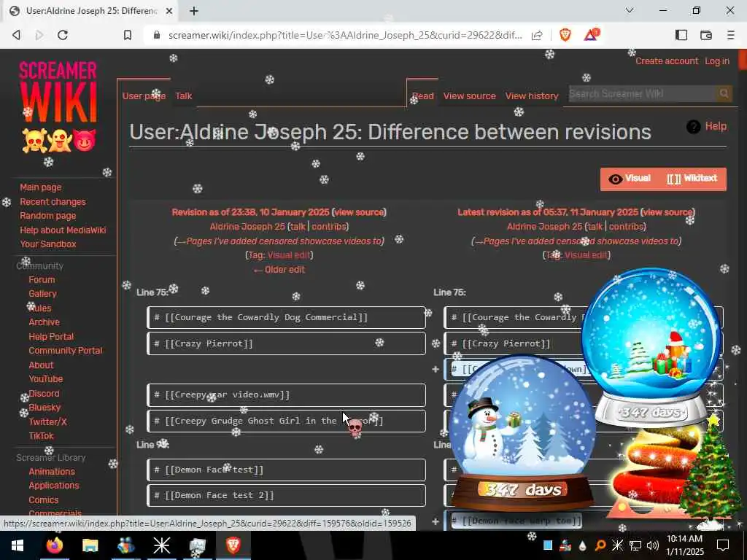Select the Read tab
The width and height of the screenshot is (747, 560).
pos(423,96)
